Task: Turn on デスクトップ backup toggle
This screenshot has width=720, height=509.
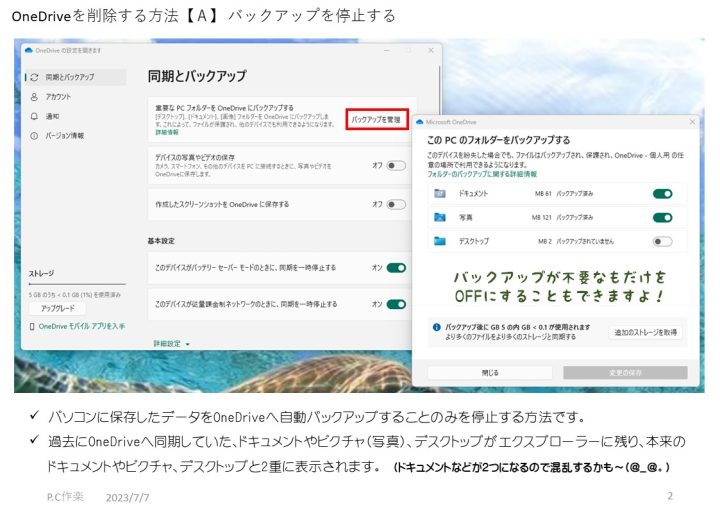Action: [x=663, y=242]
